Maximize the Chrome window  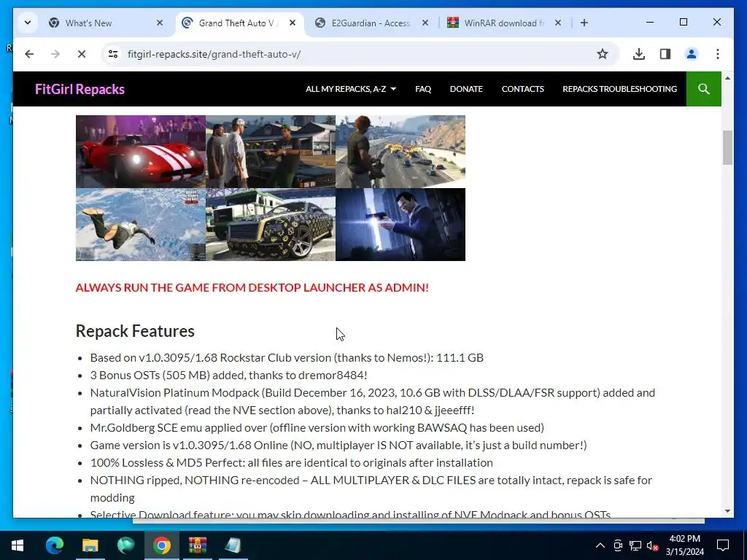point(683,23)
